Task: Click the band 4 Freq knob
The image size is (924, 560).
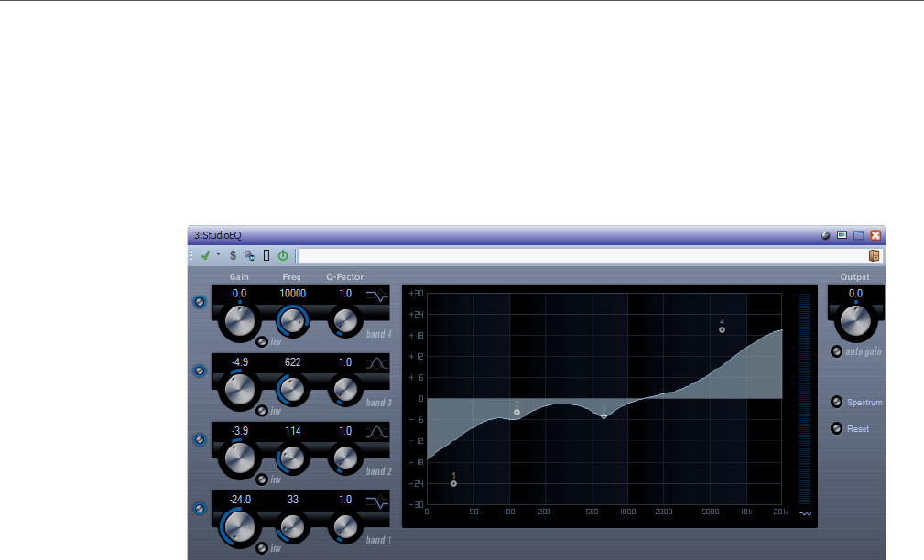Action: (292, 321)
